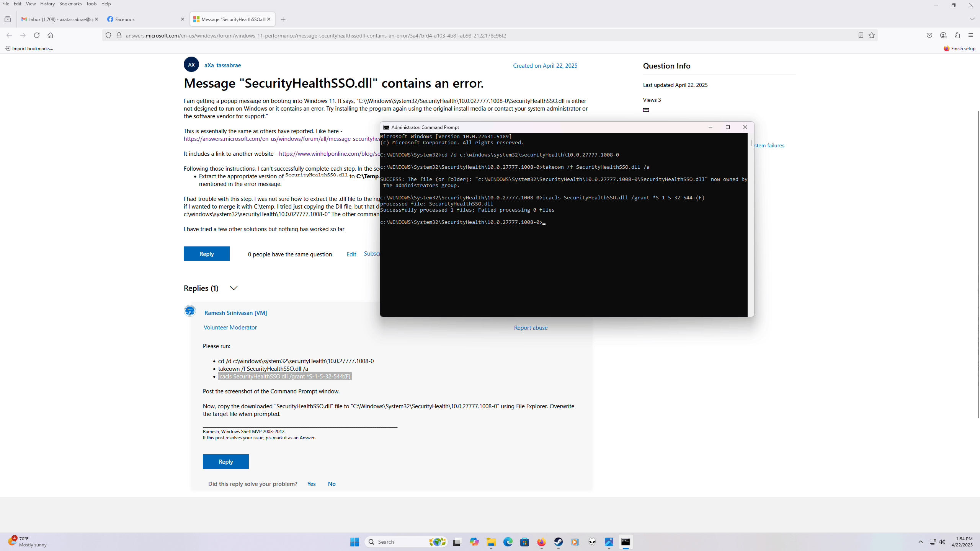This screenshot has height=551, width=980.
Task: Expand the list all tabs dropdown
Action: click(x=972, y=19)
